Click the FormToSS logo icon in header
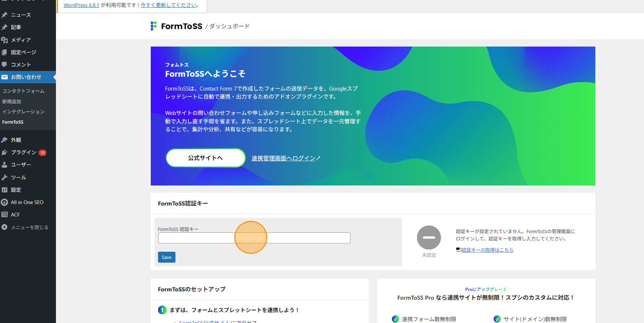Viewport: 644px width, 323px height. point(154,26)
